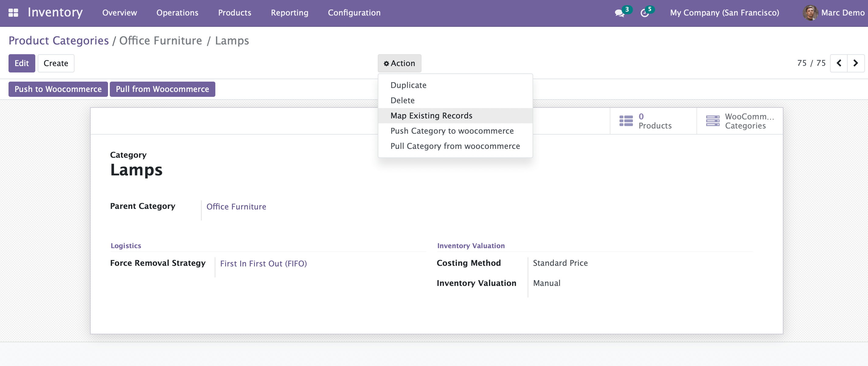The image size is (868, 366).
Task: Open the conversations chat bubble icon
Action: (x=619, y=13)
